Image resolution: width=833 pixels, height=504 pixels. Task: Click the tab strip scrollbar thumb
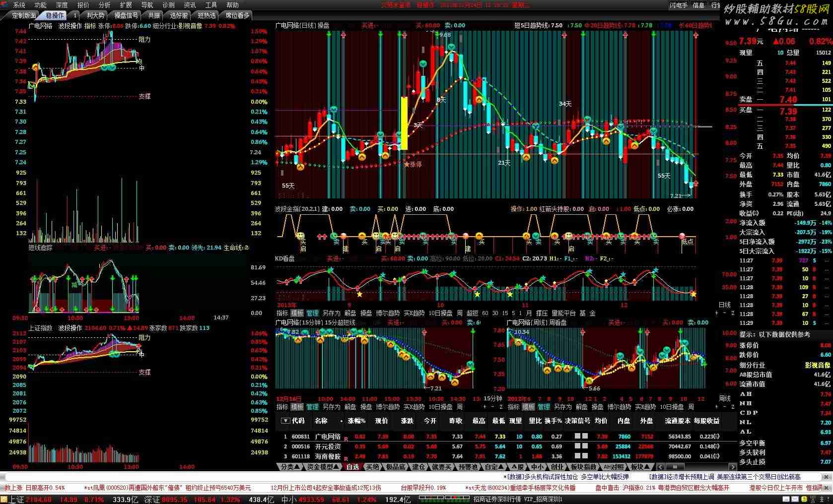click(674, 467)
